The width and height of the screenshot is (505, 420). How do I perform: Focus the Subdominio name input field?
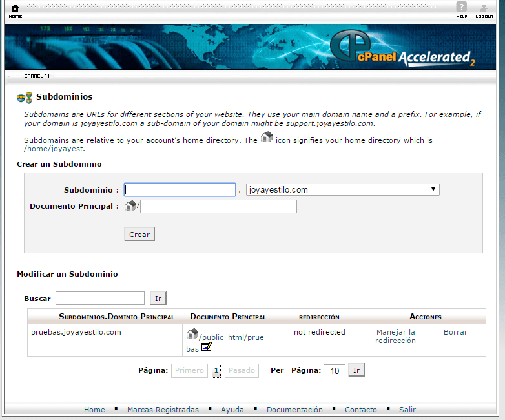[x=180, y=189]
